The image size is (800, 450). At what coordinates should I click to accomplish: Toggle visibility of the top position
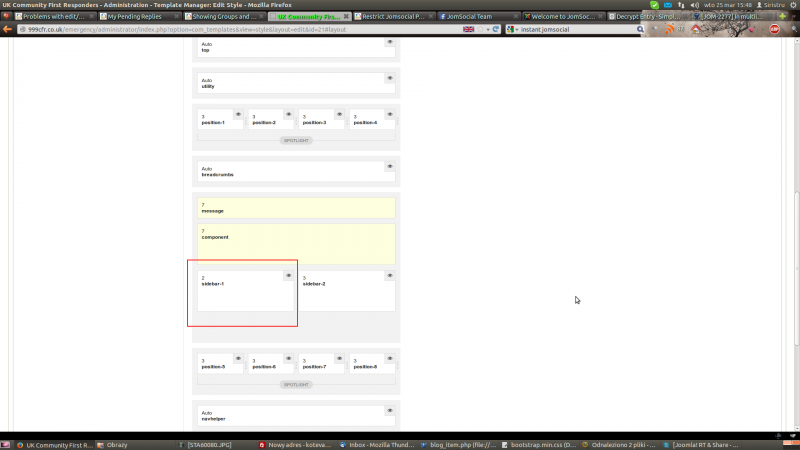pos(389,42)
